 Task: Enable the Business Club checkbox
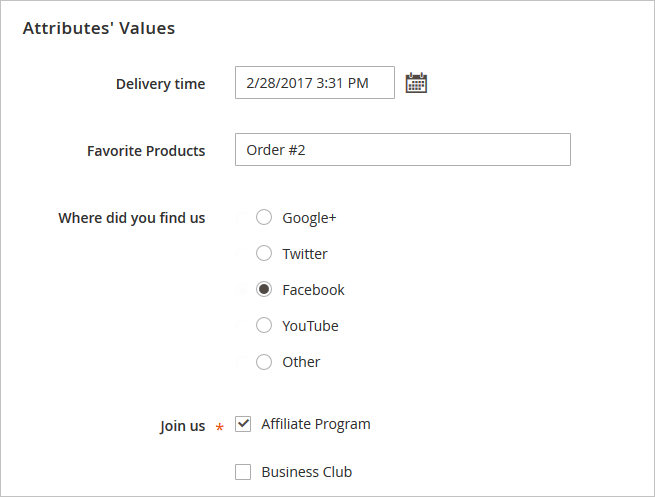[x=243, y=472]
